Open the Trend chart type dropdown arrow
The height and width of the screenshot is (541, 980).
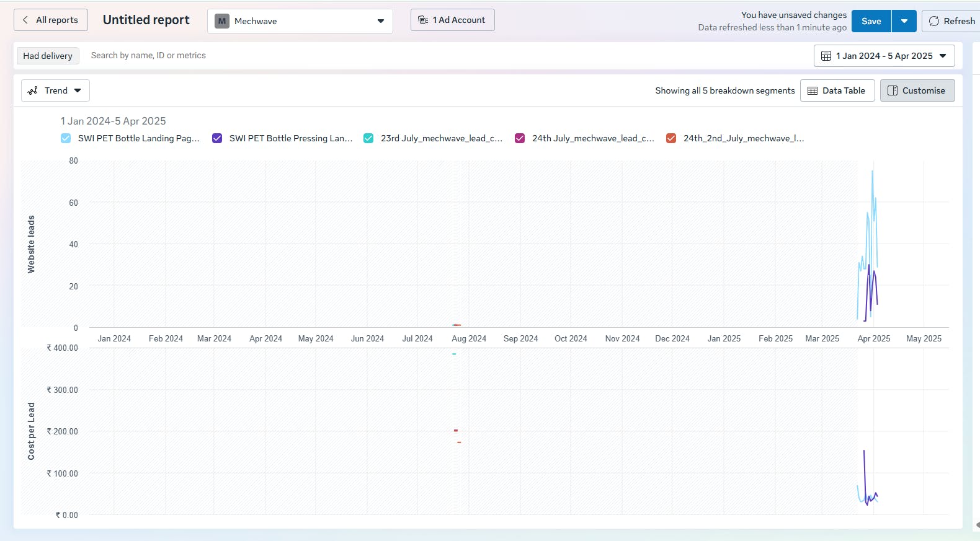(x=78, y=90)
